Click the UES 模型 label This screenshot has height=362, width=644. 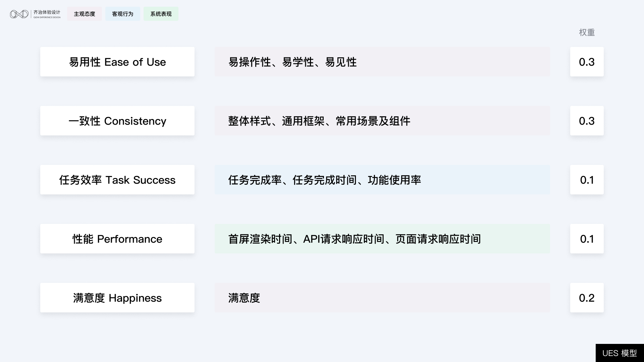tap(620, 353)
